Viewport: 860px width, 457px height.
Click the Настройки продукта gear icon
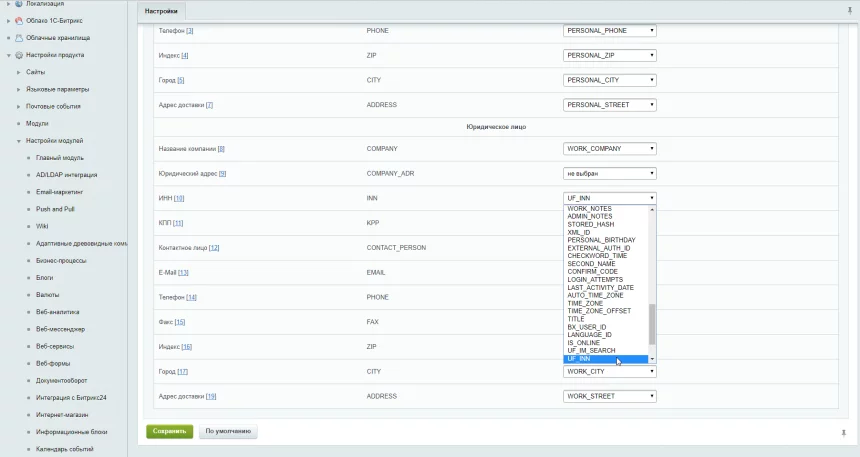(x=19, y=55)
